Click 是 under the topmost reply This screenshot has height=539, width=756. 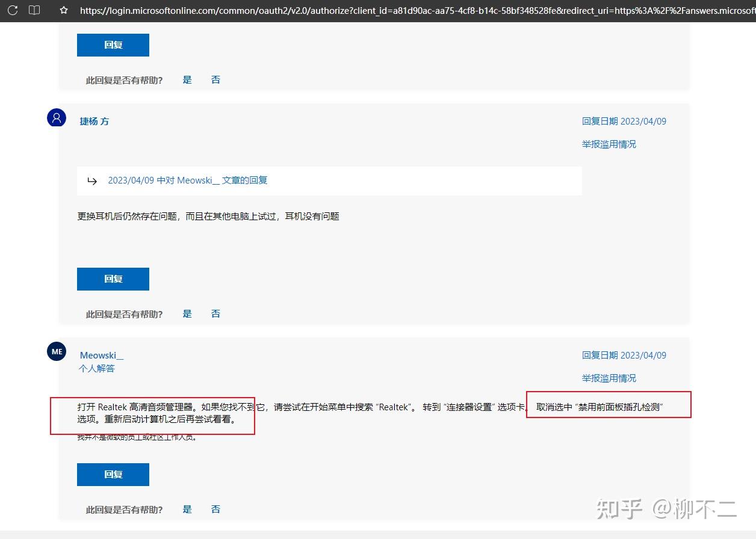click(187, 79)
